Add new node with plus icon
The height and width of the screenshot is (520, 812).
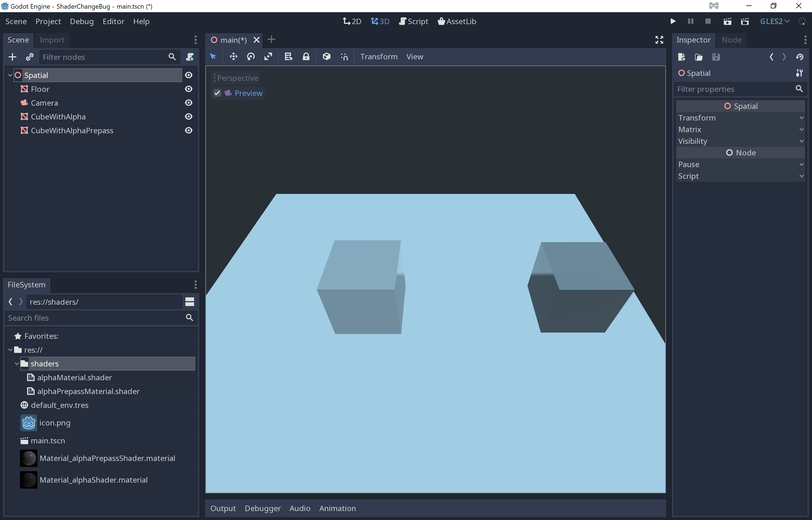(x=12, y=57)
